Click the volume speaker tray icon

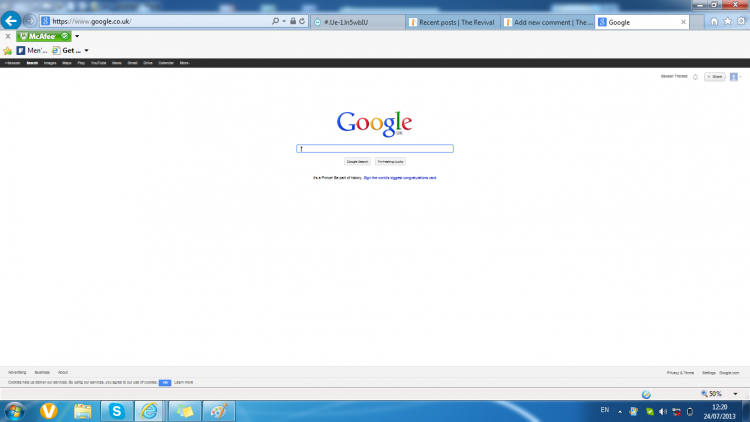662,411
